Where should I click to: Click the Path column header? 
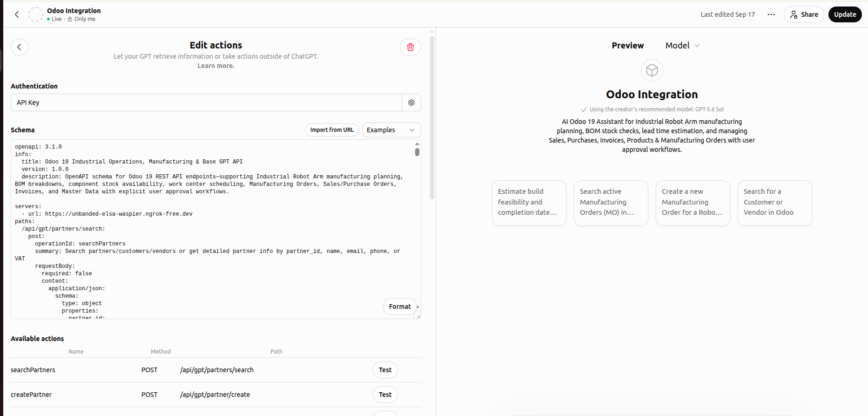[276, 352]
